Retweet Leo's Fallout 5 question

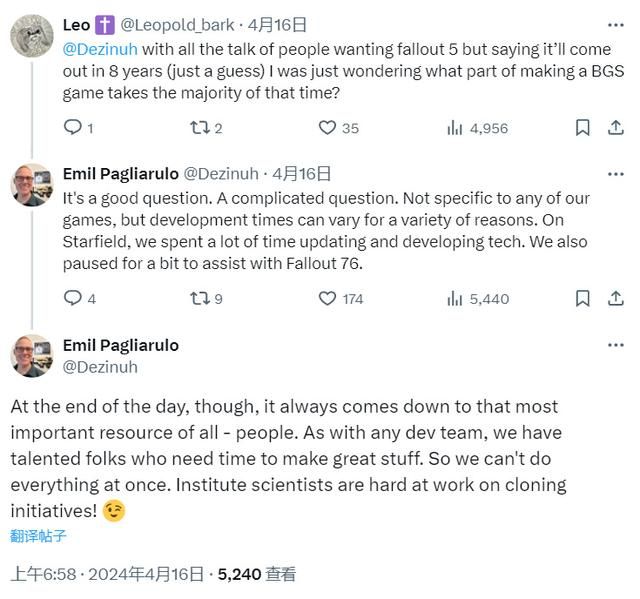(199, 128)
